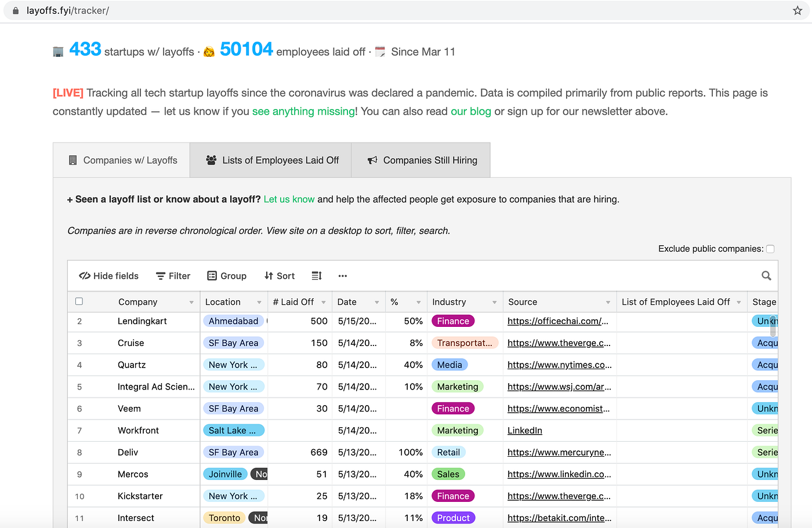
Task: Expand the Industry column dropdown arrow
Action: [x=495, y=303]
